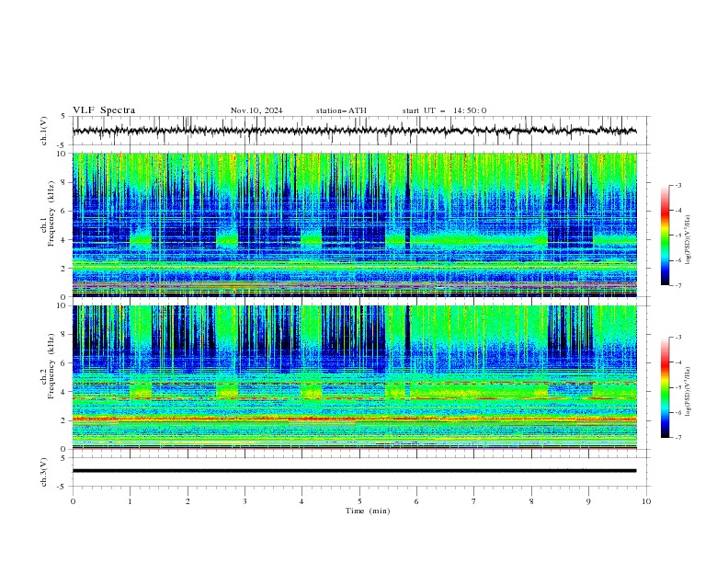Screen dimensions: 728x563
Task: Click the 'VLF Spectra' plot title
Action: [104, 110]
